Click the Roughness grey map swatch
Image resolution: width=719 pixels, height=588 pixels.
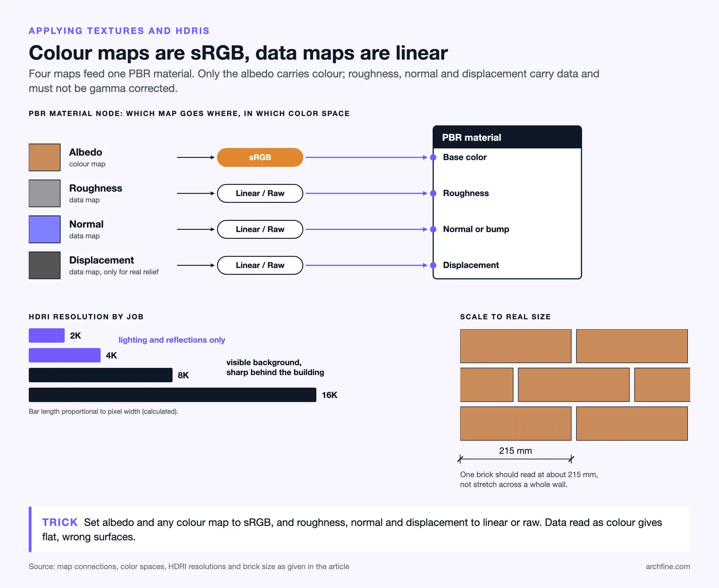coord(44,193)
